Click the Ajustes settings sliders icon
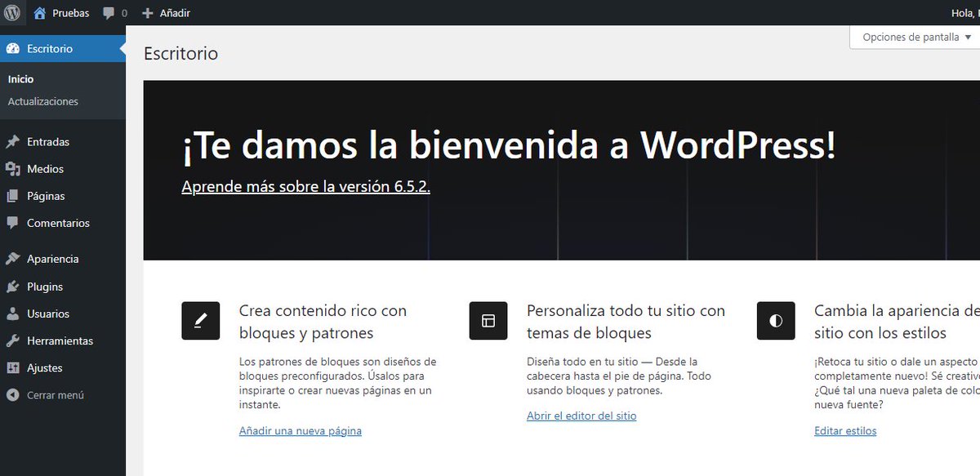This screenshot has height=476, width=980. pyautogui.click(x=12, y=367)
